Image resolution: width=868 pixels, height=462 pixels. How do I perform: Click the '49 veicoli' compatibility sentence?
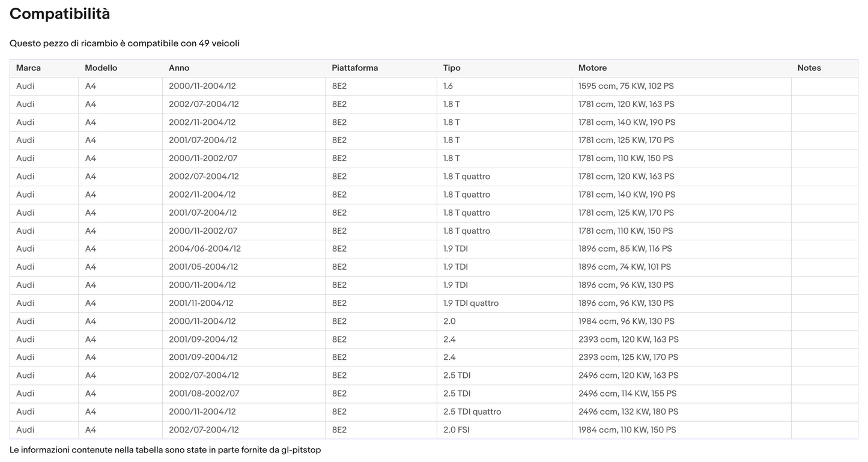pos(124,43)
